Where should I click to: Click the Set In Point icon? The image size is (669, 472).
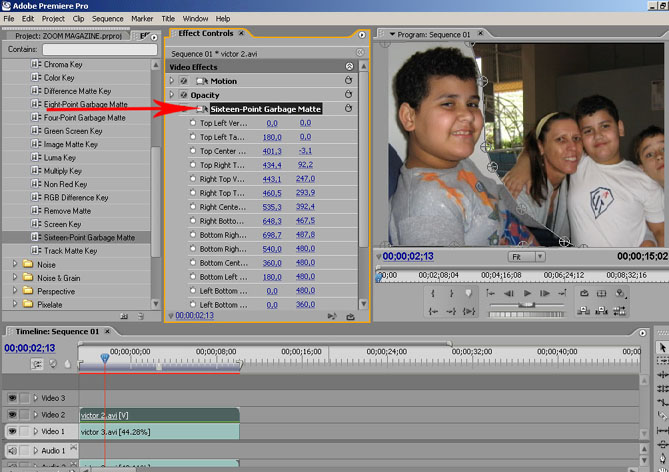pyautogui.click(x=435, y=293)
